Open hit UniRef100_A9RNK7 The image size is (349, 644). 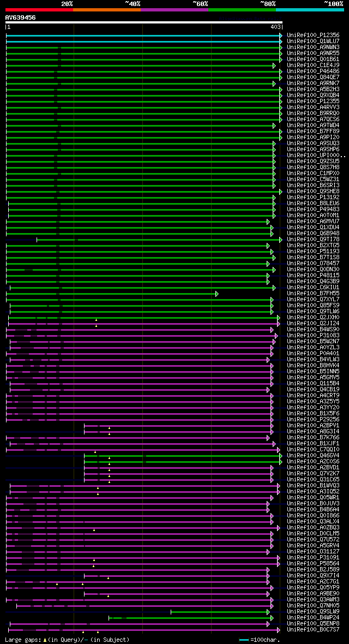click(x=313, y=84)
